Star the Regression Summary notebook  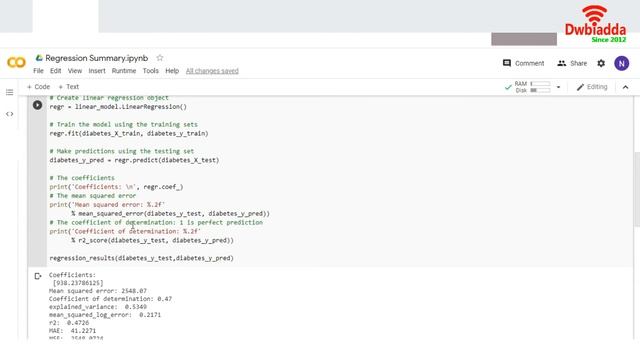[160, 58]
